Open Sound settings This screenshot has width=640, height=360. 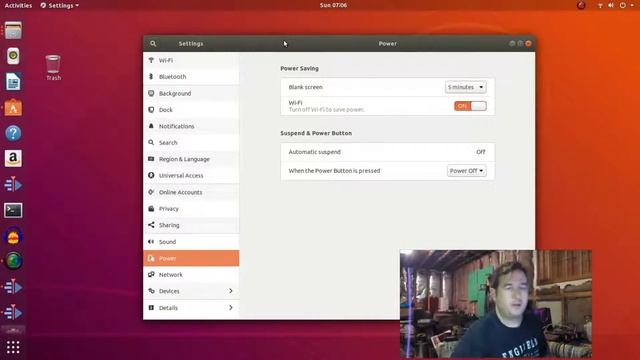pyautogui.click(x=191, y=242)
